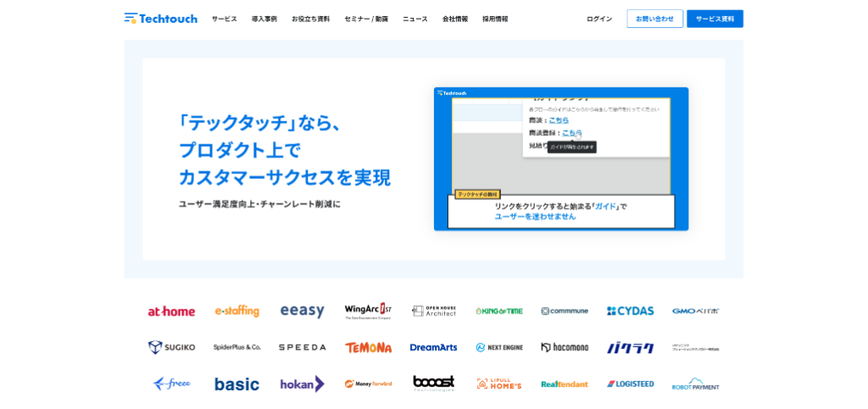Click the LIFULL HOME'S logo
The width and height of the screenshot is (868, 409).
499,384
